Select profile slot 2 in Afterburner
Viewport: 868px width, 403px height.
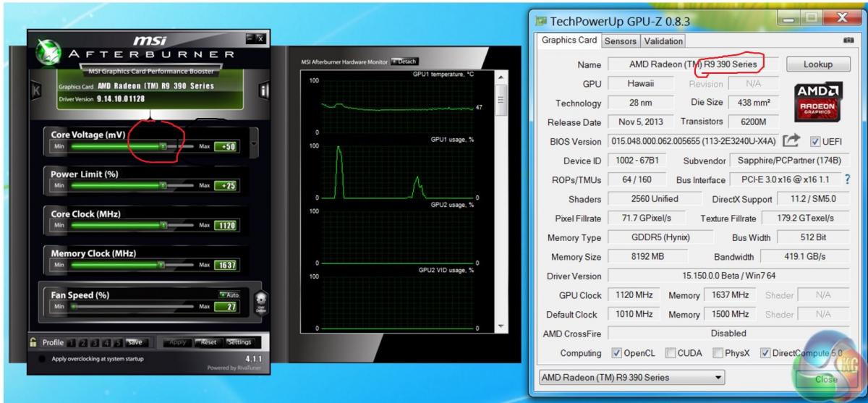pos(82,342)
